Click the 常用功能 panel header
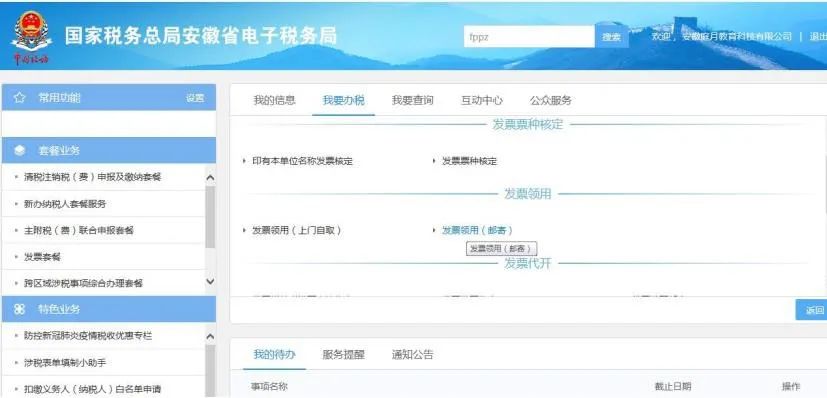 [109, 98]
